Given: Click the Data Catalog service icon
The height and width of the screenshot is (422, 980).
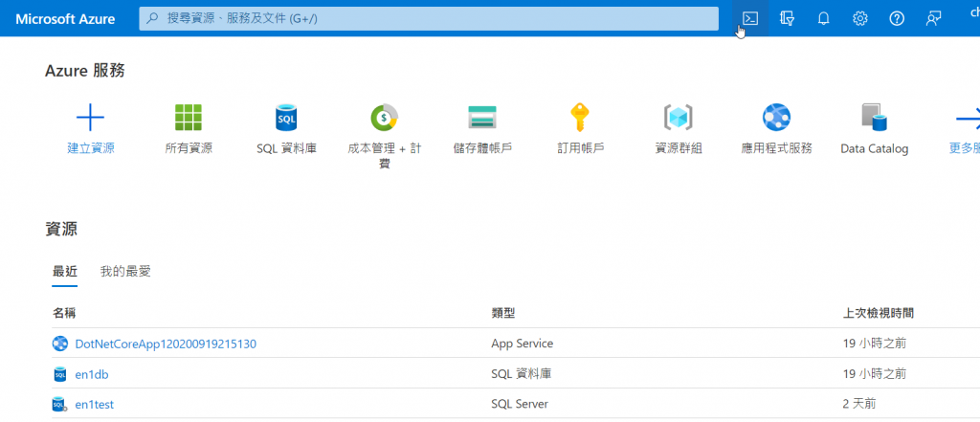Looking at the screenshot, I should pyautogui.click(x=875, y=117).
